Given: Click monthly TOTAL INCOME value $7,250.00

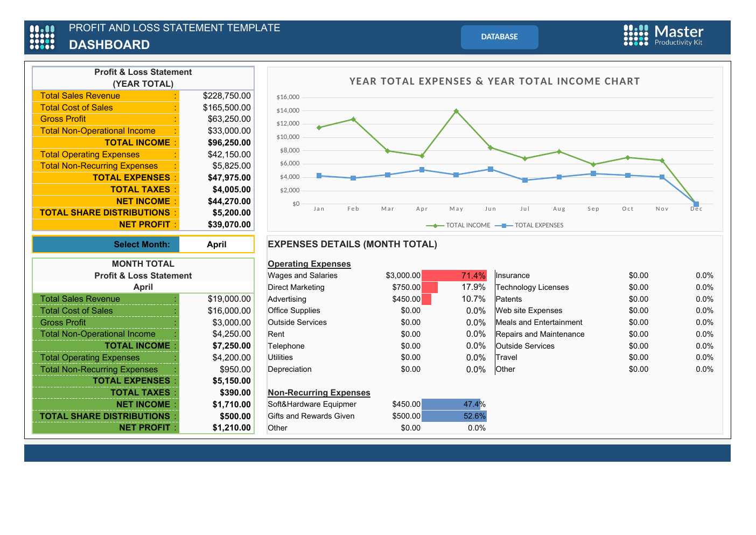Looking at the screenshot, I should 232,346.
